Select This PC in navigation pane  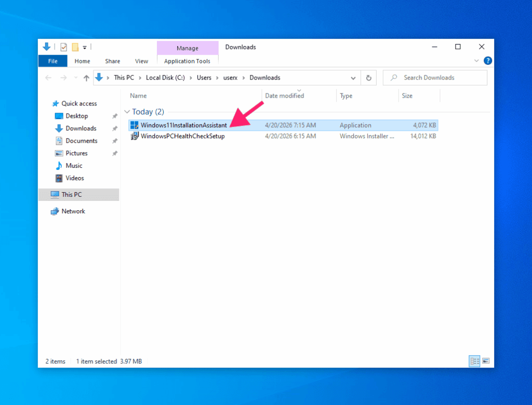pyautogui.click(x=79, y=195)
